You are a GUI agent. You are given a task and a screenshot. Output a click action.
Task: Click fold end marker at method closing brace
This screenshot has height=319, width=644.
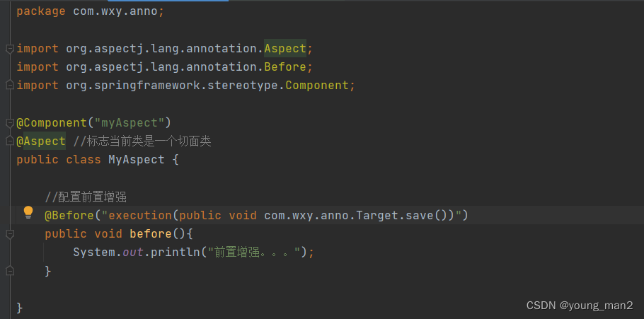(9, 270)
